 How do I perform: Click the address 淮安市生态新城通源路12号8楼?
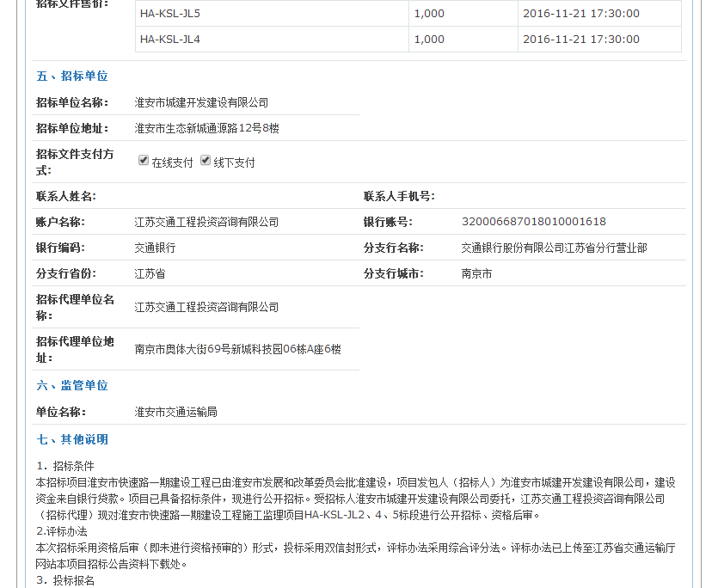pos(206,129)
